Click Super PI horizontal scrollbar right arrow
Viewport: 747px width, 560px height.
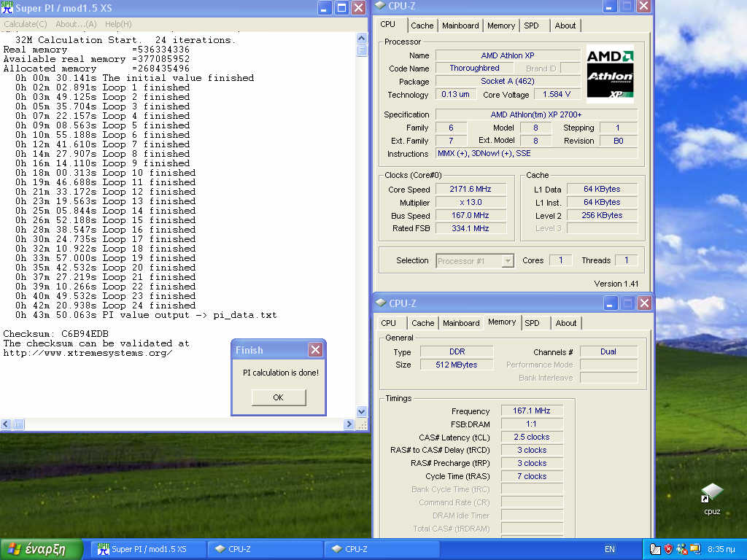[349, 424]
